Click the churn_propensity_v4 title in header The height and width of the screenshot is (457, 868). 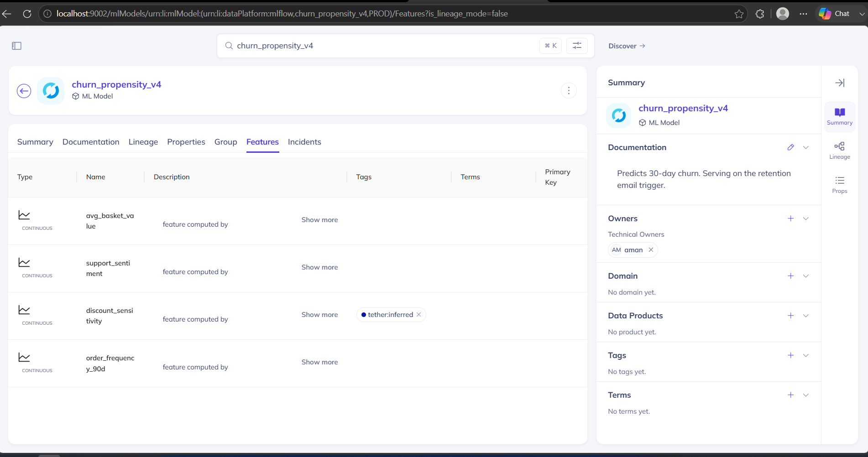click(116, 84)
